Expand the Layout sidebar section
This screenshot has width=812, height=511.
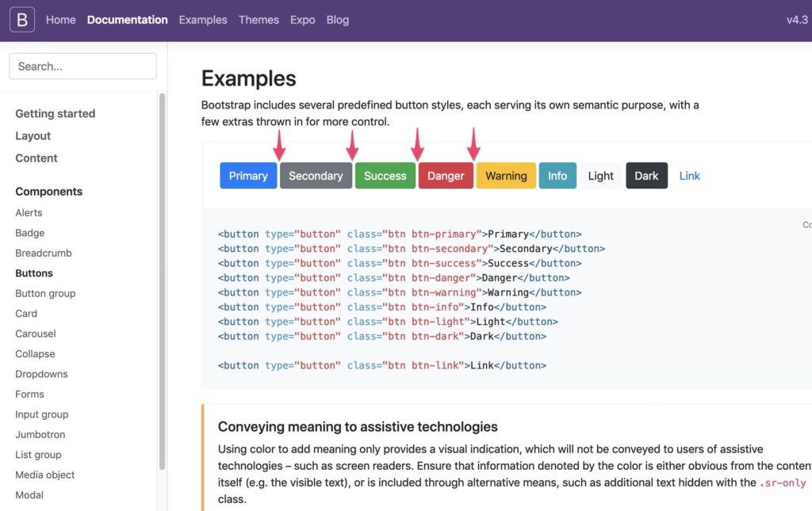[x=33, y=135]
